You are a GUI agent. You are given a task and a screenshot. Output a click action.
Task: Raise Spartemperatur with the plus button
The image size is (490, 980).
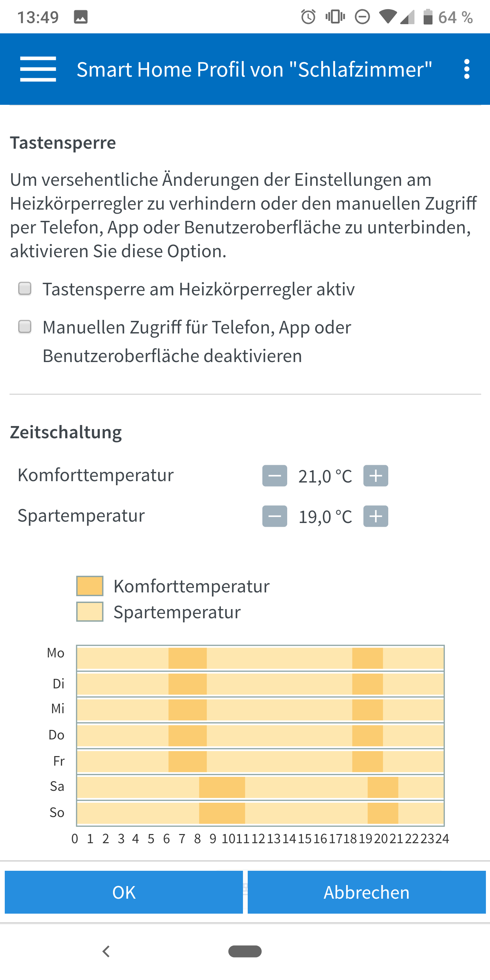(x=375, y=516)
